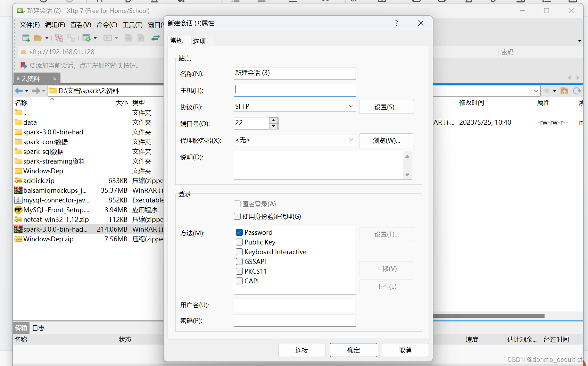This screenshot has width=588, height=366.
Task: Check the 匿名登录(A) anonymous login option
Action: [237, 204]
